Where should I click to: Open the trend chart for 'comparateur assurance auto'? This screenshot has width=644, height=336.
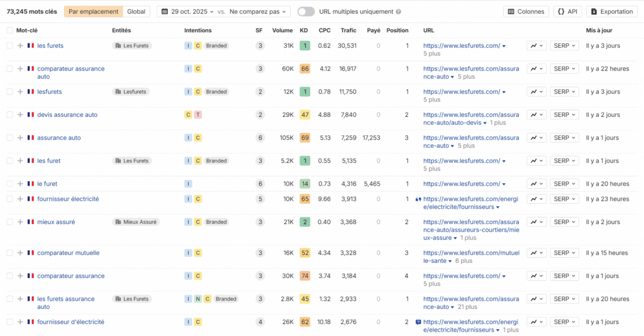tap(536, 69)
